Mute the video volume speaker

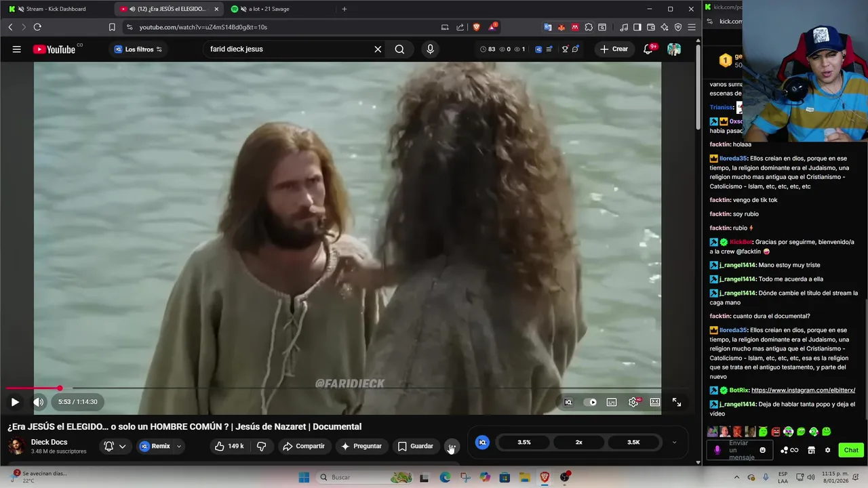pos(39,402)
